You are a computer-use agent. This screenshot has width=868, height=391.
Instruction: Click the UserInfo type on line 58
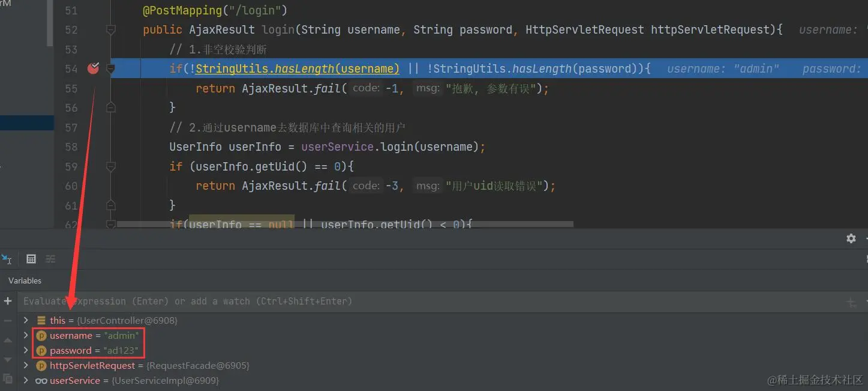[196, 147]
